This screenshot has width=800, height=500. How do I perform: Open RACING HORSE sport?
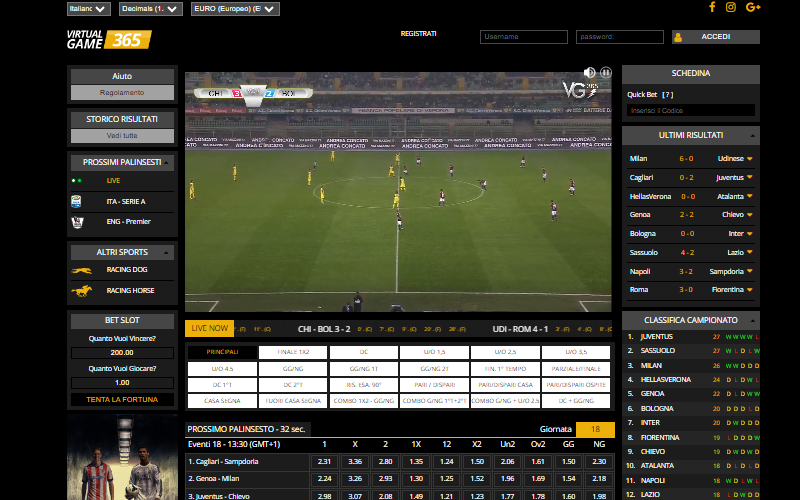click(x=130, y=291)
